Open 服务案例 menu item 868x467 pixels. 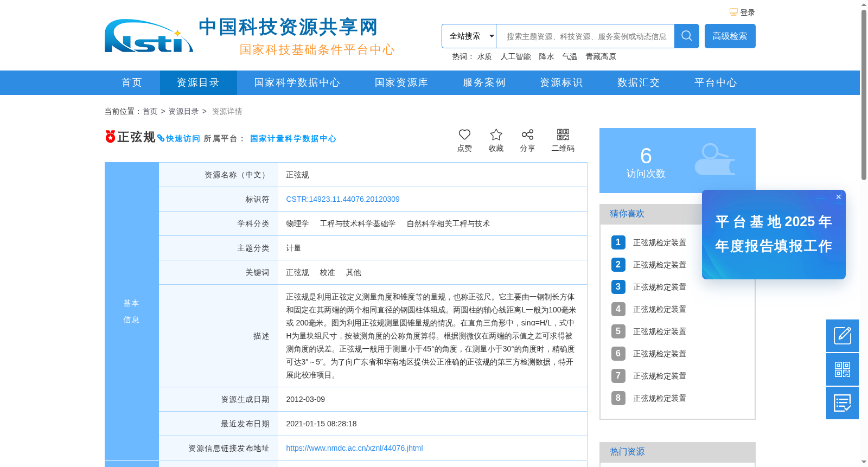pyautogui.click(x=484, y=82)
